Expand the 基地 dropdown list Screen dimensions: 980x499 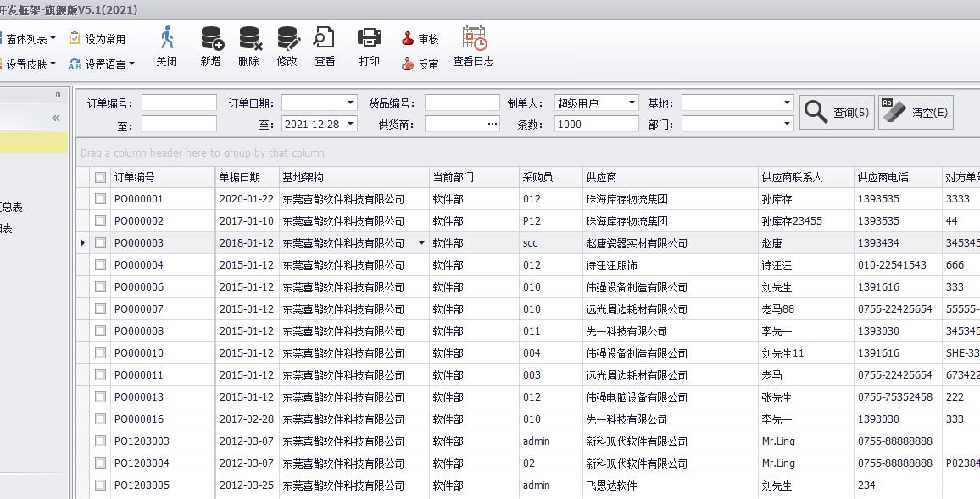click(787, 103)
